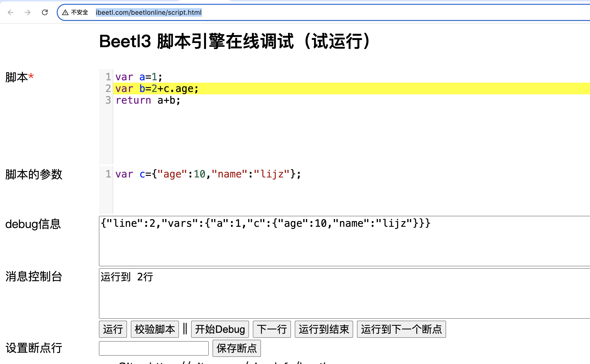Click 运行到结束 button
Viewport: 590px width, 364px height.
pos(323,329)
